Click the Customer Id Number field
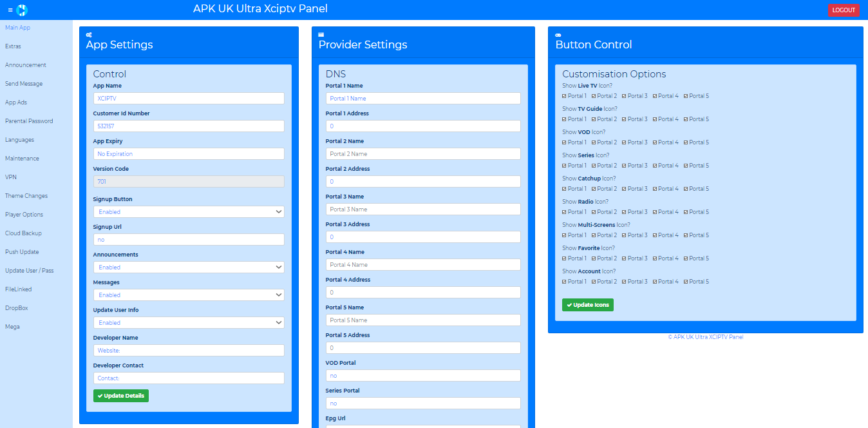The image size is (868, 428). (189, 126)
